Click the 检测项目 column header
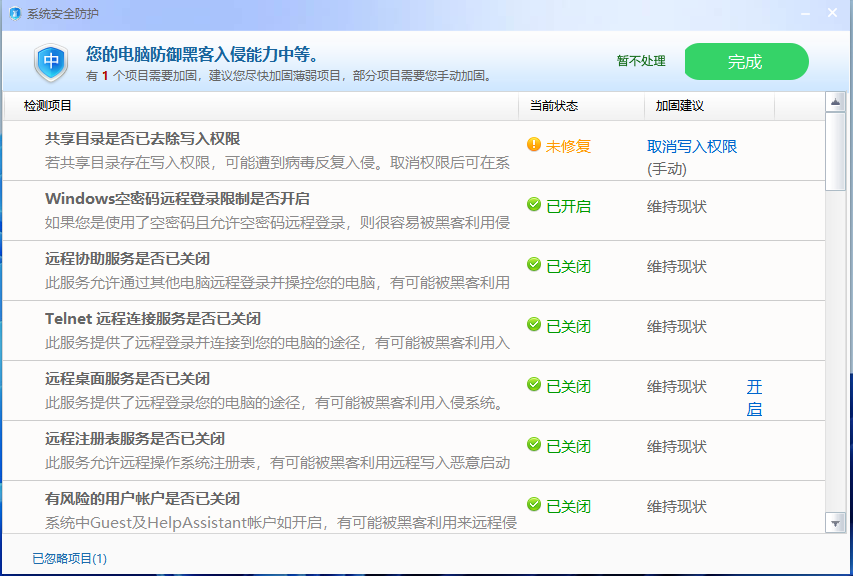This screenshot has height=576, width=853. tap(48, 106)
